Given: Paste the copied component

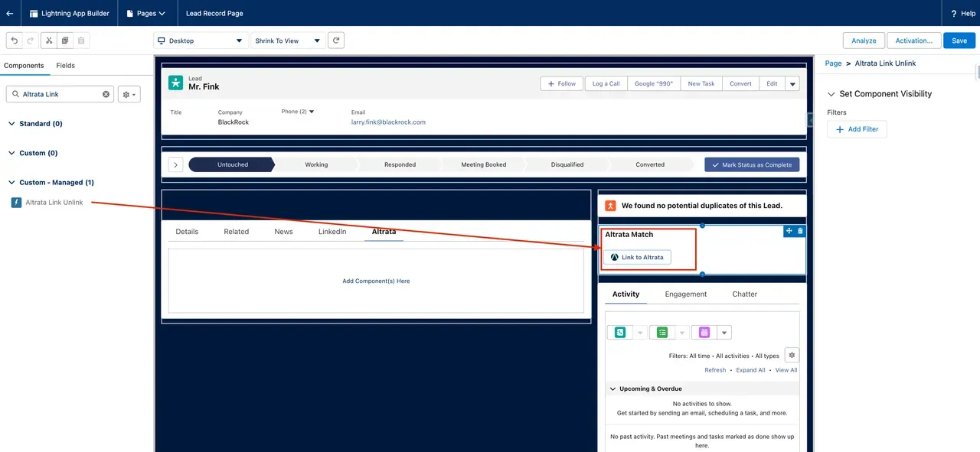Looking at the screenshot, I should (x=81, y=41).
